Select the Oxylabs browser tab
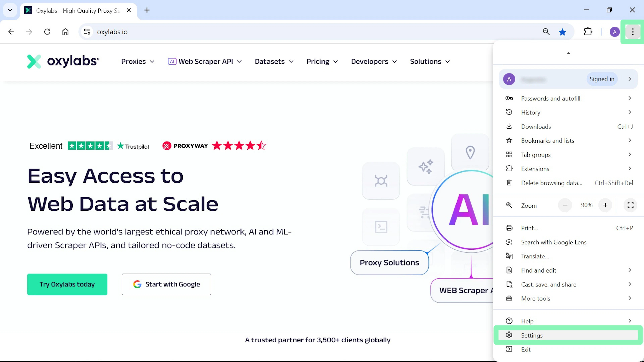 pyautogui.click(x=78, y=11)
